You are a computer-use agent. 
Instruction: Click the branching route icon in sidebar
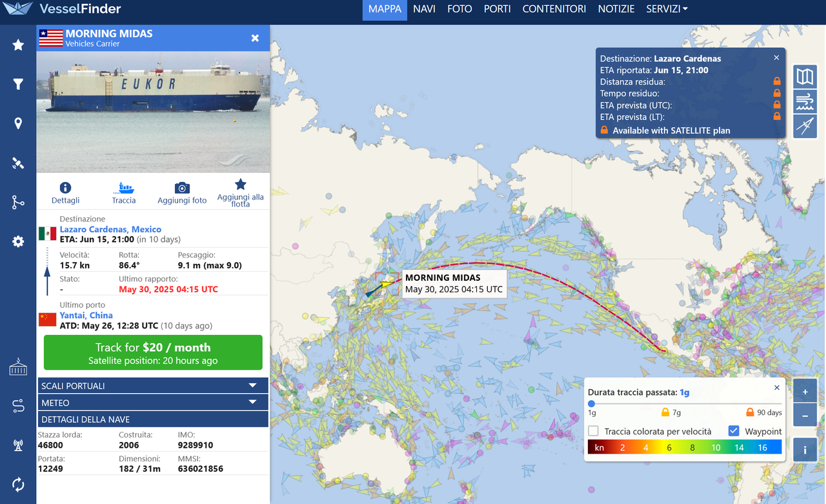tap(18, 203)
